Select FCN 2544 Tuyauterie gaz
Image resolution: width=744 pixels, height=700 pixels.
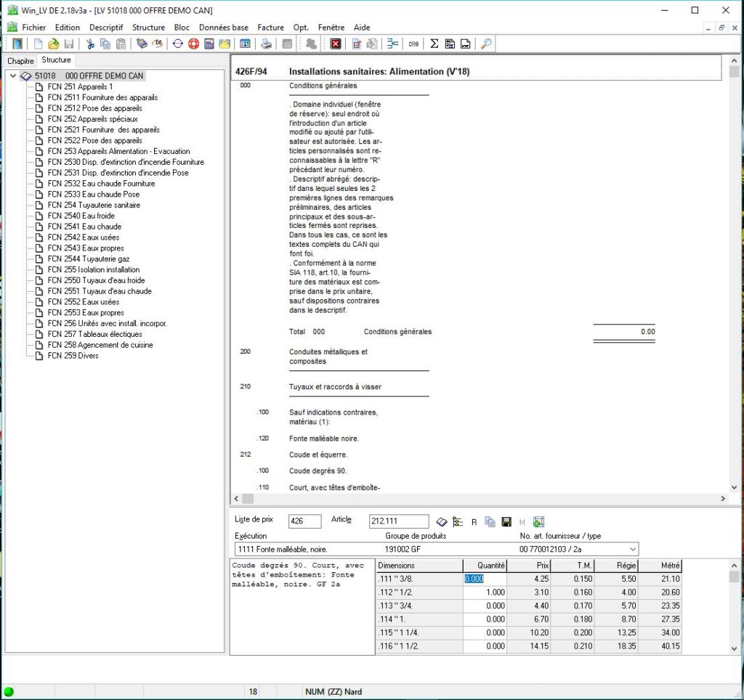pos(88,259)
